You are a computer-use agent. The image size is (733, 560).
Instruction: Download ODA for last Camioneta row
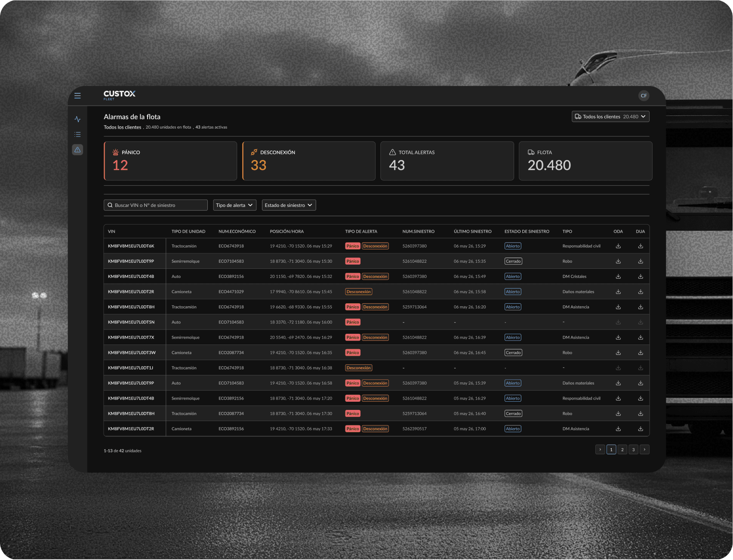pyautogui.click(x=618, y=429)
